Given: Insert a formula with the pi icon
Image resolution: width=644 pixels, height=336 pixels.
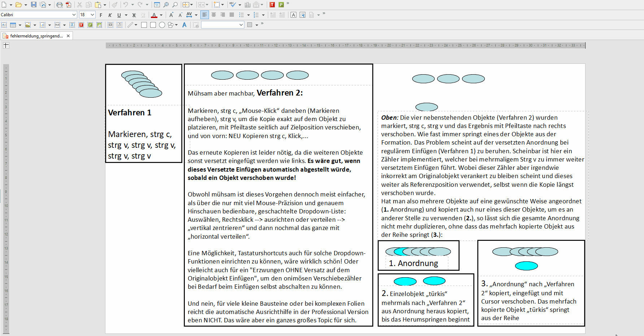Looking at the screenshot, I should click(x=72, y=25).
